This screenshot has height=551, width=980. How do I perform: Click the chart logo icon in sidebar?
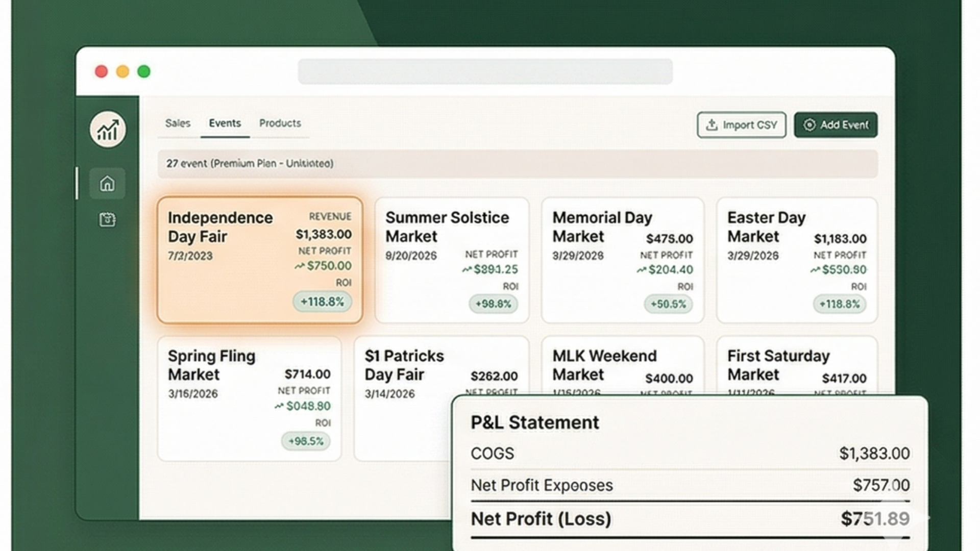click(x=108, y=130)
